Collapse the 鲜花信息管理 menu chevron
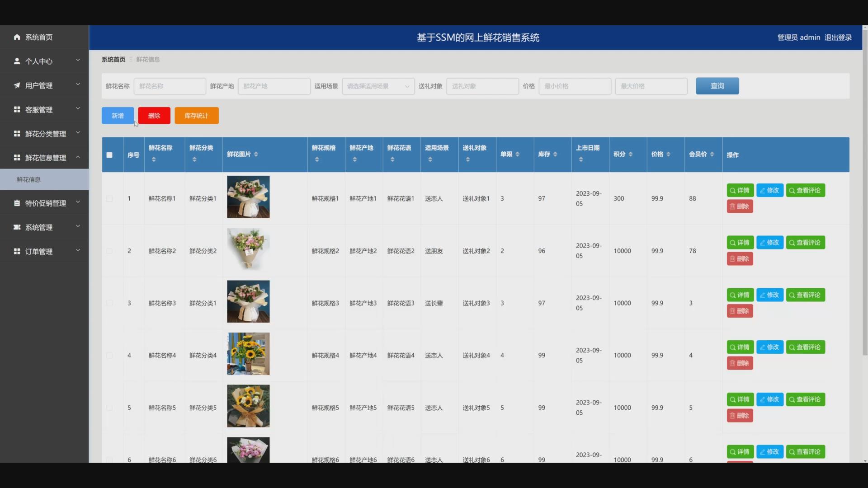 coord(78,157)
